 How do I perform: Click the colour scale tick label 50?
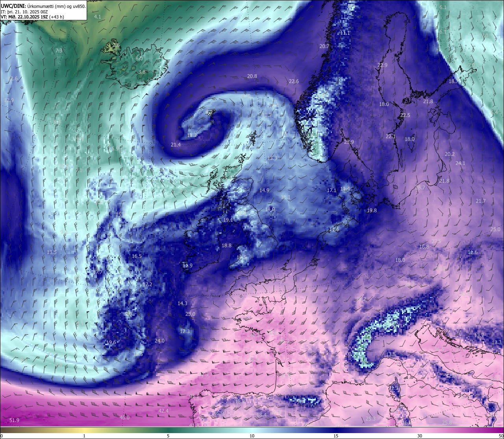click(501, 436)
